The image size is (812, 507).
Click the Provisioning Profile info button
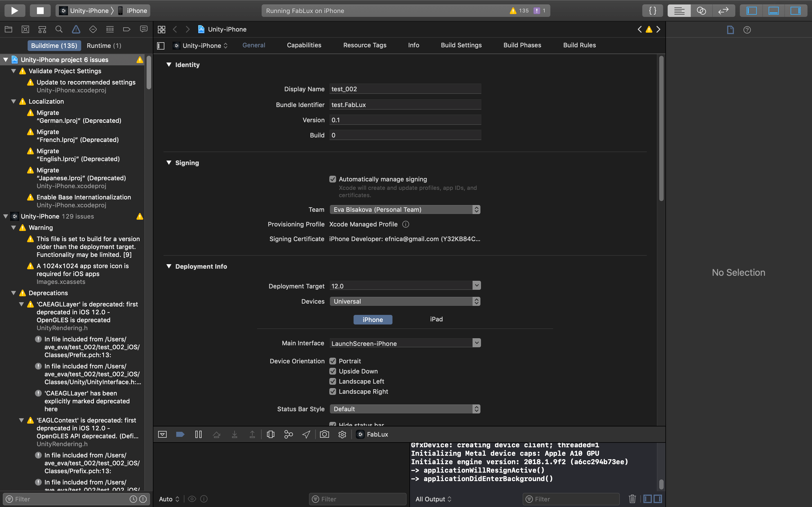(406, 224)
